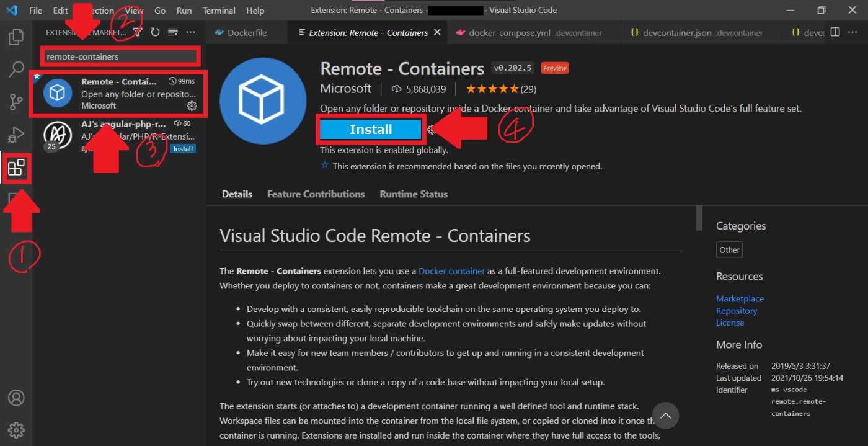The image size is (868, 446).
Task: Clear extensions search results
Action: click(173, 32)
